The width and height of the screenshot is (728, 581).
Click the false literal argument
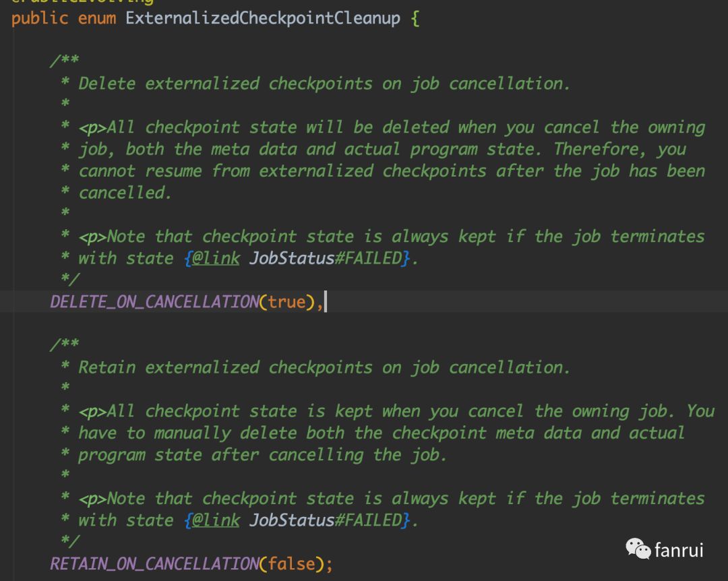point(291,563)
